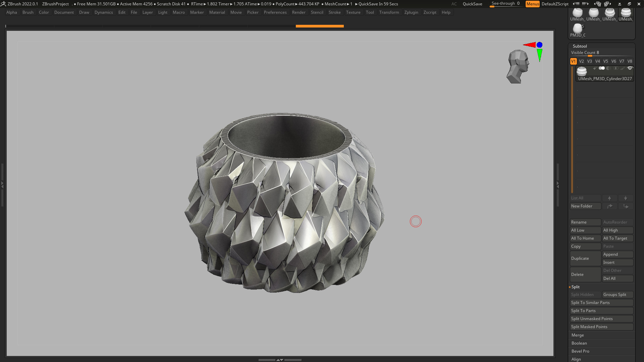The height and width of the screenshot is (362, 644).
Task: Load next user interface layout icon
Action: [x=607, y=4]
